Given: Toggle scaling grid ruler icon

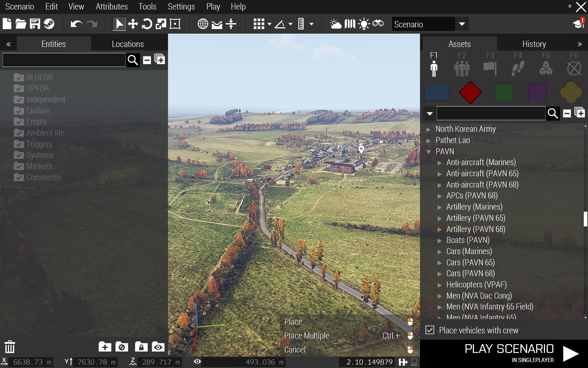Looking at the screenshot, I should point(301,24).
